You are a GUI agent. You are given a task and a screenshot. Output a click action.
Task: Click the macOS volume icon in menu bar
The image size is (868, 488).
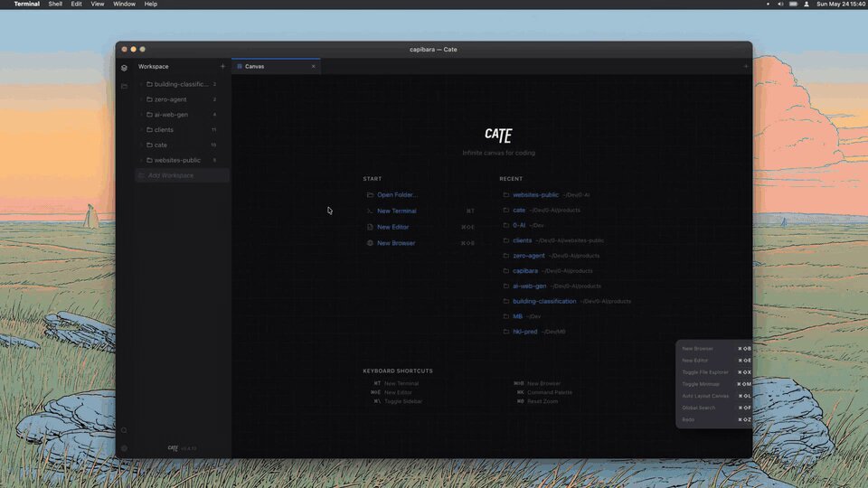click(780, 4)
